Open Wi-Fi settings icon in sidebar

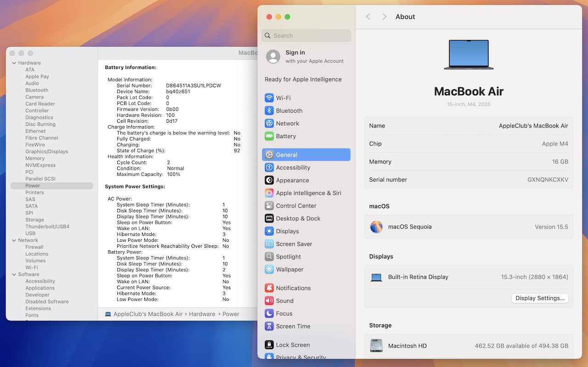(269, 98)
